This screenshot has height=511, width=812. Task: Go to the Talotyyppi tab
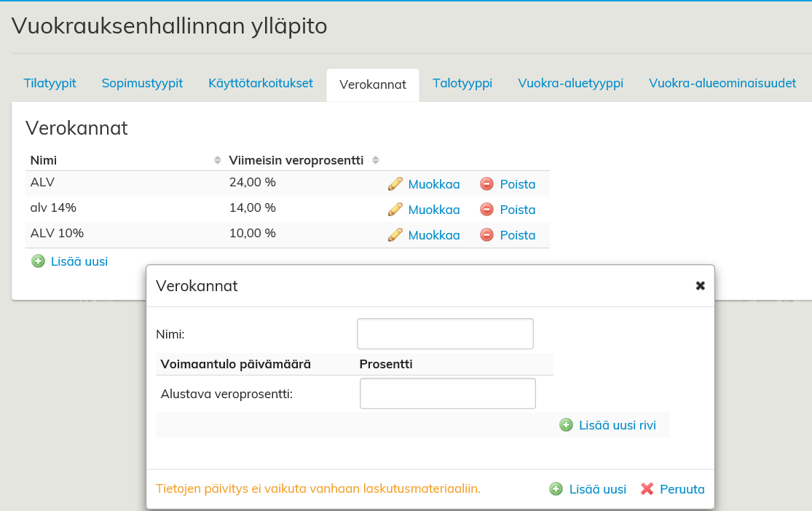point(462,83)
